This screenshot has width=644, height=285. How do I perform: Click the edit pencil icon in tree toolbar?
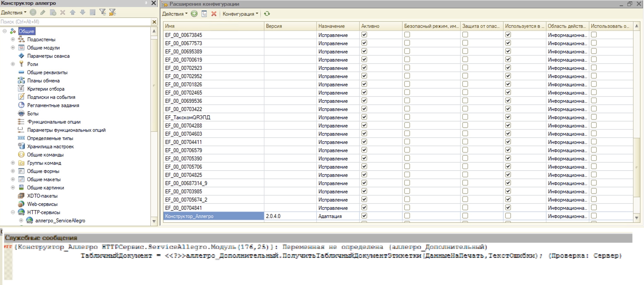43,12
